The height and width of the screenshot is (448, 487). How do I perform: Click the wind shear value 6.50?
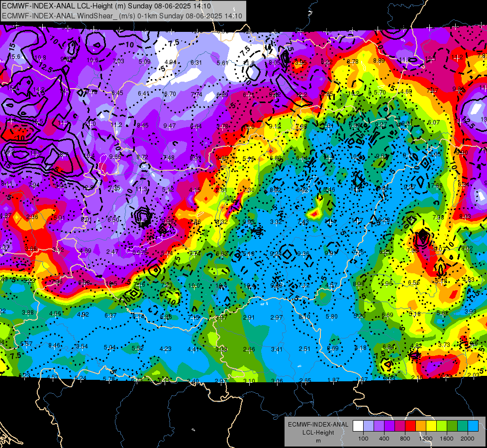(113, 220)
